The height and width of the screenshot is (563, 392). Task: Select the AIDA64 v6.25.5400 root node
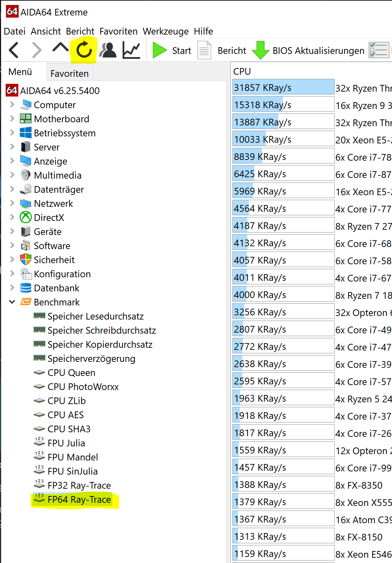[60, 91]
